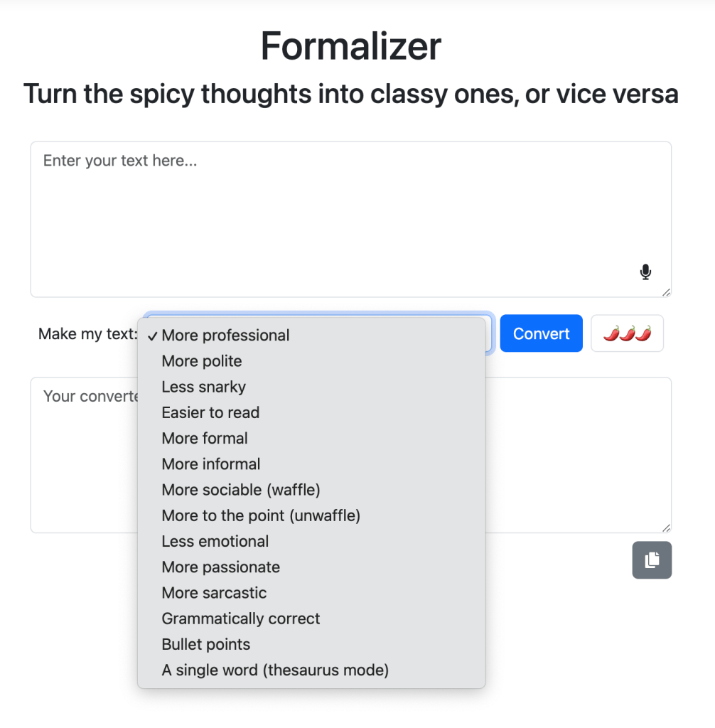Pick the "Less snarky" option
This screenshot has height=728, width=715.
tap(203, 387)
